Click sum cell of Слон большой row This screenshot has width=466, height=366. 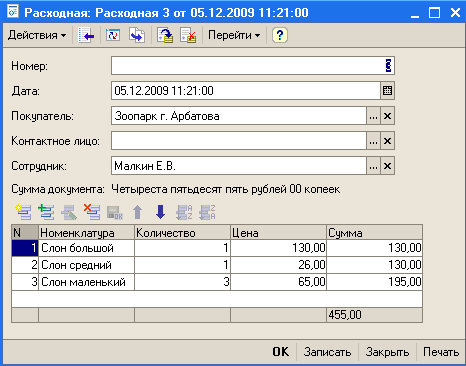375,248
